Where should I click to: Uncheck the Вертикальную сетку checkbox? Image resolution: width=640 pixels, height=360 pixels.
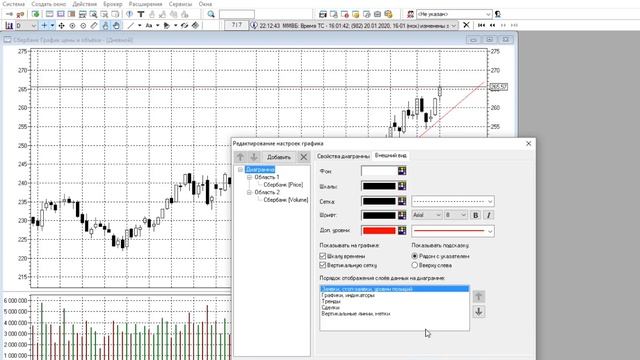[x=323, y=265]
